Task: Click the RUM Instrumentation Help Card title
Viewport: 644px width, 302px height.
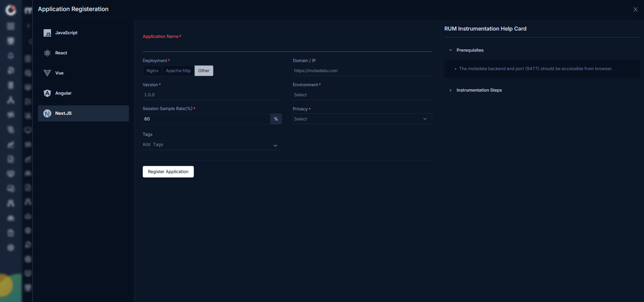Action: [x=485, y=29]
